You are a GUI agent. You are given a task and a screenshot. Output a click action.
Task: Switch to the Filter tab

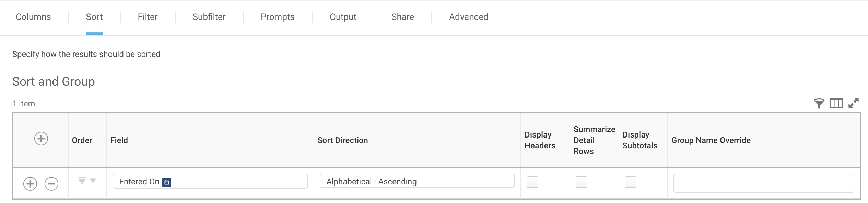[x=148, y=17]
